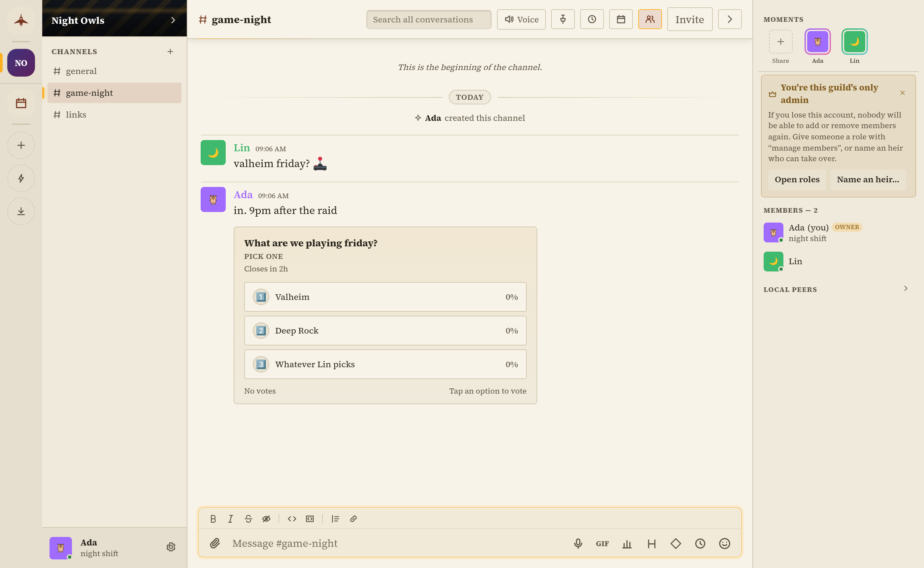Add a channel with the plus icon
The height and width of the screenshot is (568, 924).
170,52
